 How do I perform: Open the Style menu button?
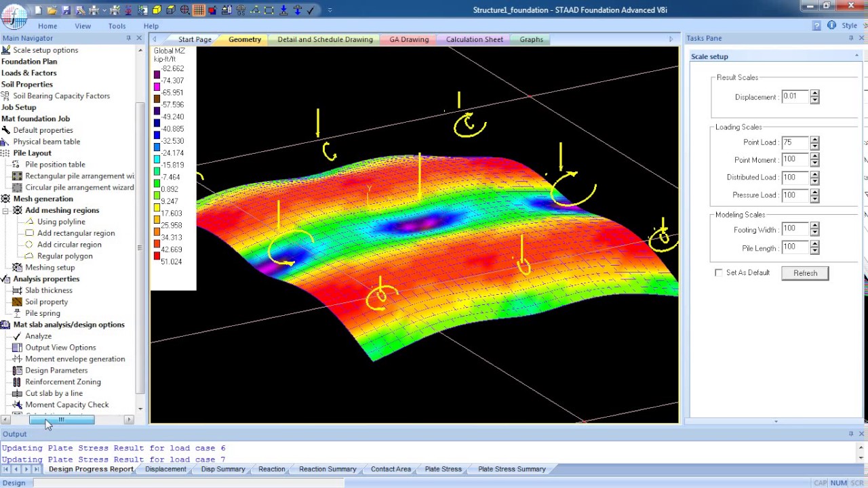click(x=850, y=26)
